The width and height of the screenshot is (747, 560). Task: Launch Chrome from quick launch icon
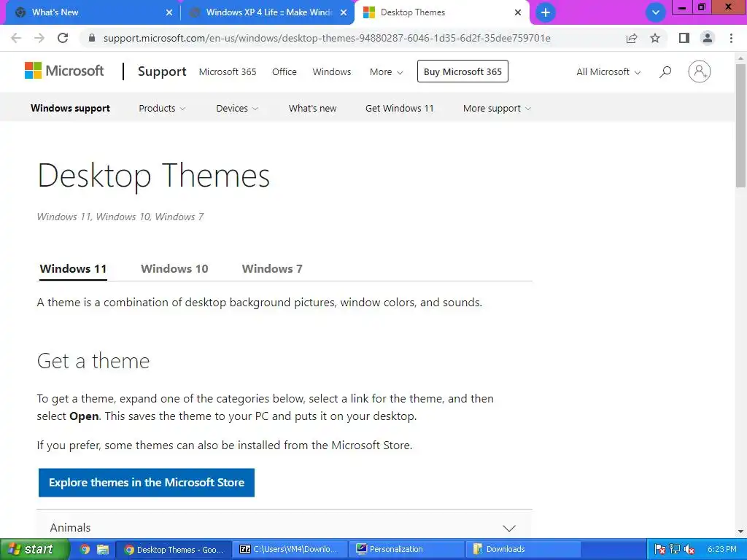[85, 550]
